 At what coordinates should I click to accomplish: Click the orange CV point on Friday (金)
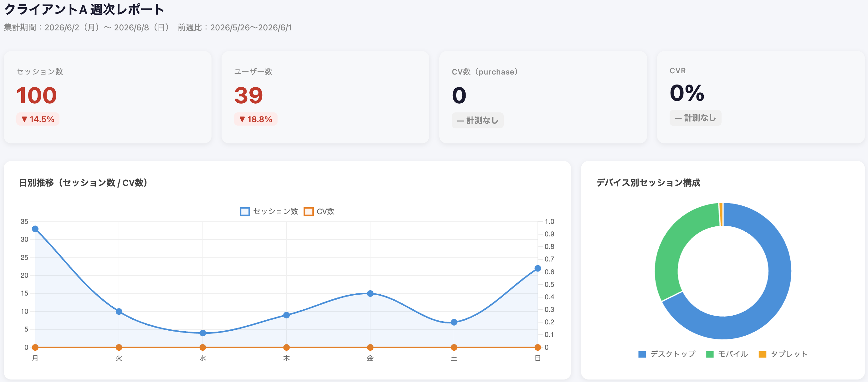tap(370, 347)
